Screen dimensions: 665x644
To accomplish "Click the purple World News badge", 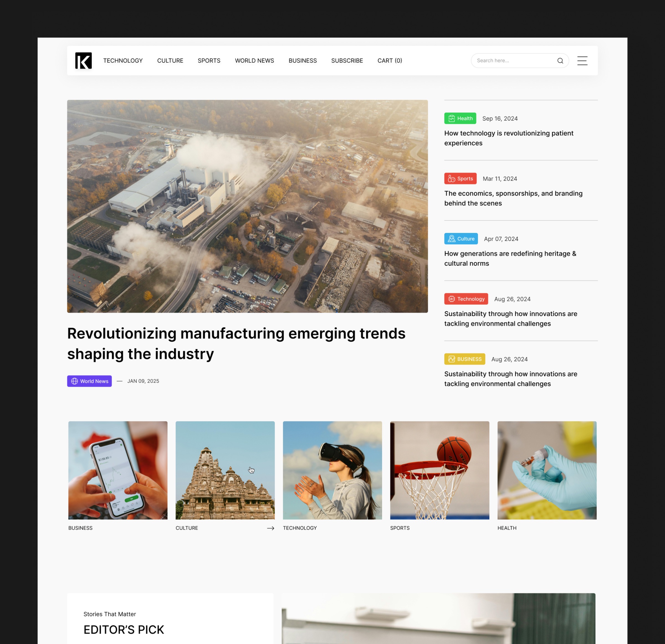I will pos(89,381).
